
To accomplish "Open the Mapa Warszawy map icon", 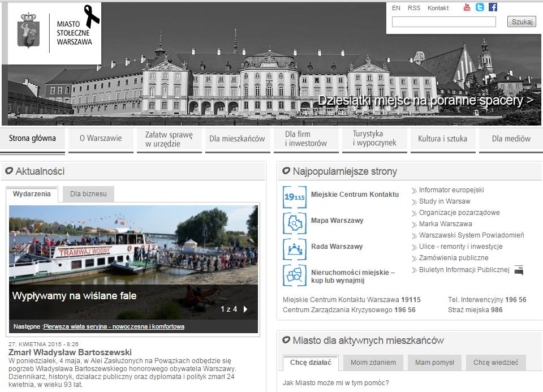I will [294, 223].
